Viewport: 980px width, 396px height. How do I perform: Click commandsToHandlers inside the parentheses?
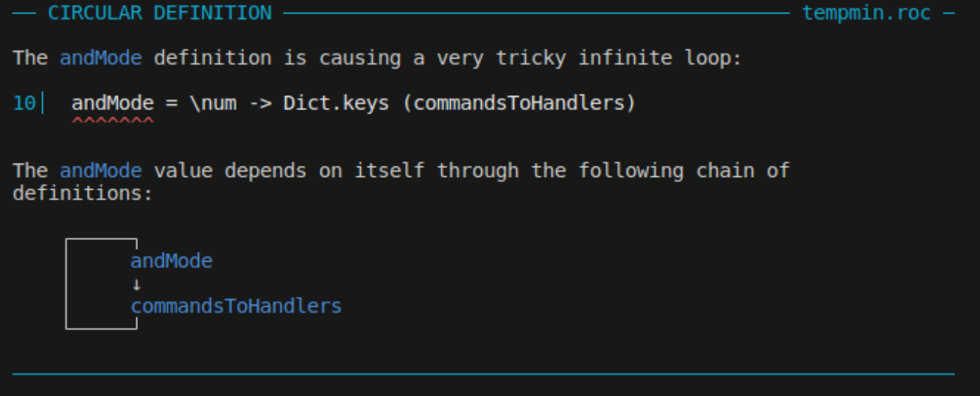tap(519, 103)
